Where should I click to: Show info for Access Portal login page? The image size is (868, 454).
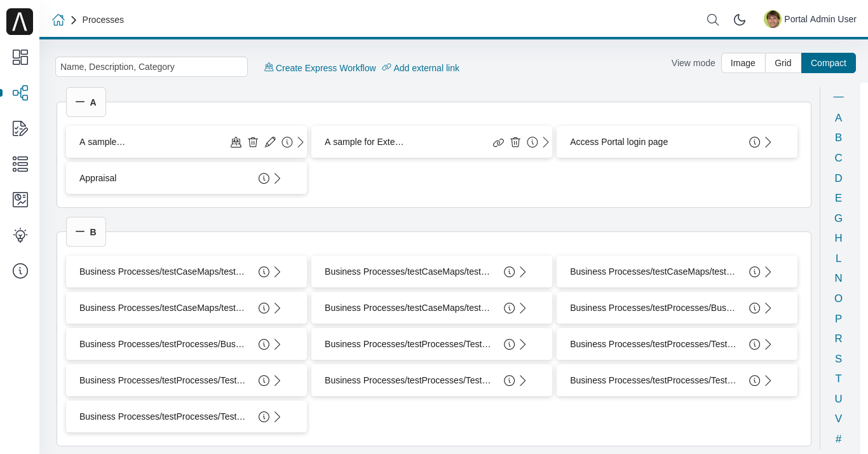point(754,142)
